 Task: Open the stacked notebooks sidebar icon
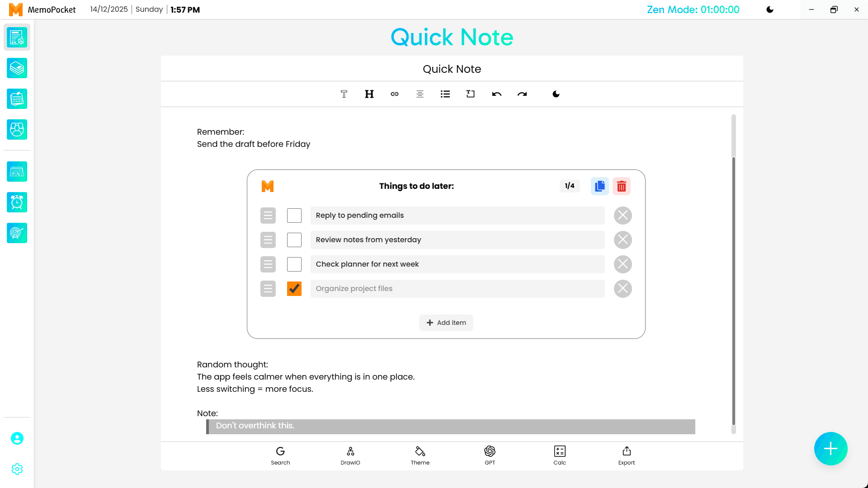click(x=17, y=68)
